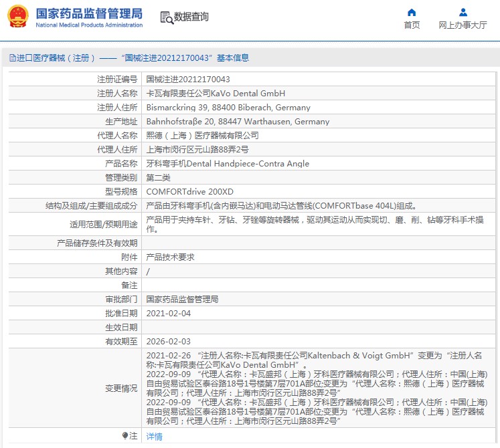Click 第二类 management category value
Screen dimensions: 500x448
(x=159, y=177)
